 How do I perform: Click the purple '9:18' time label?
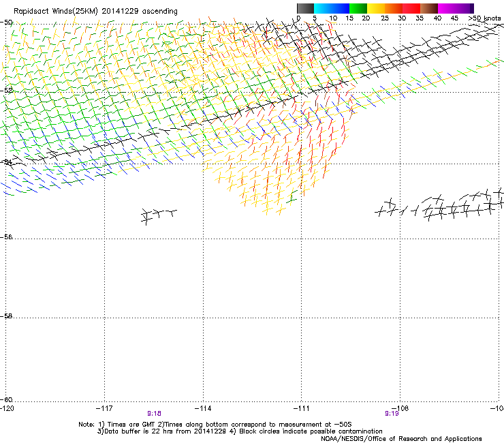point(155,414)
